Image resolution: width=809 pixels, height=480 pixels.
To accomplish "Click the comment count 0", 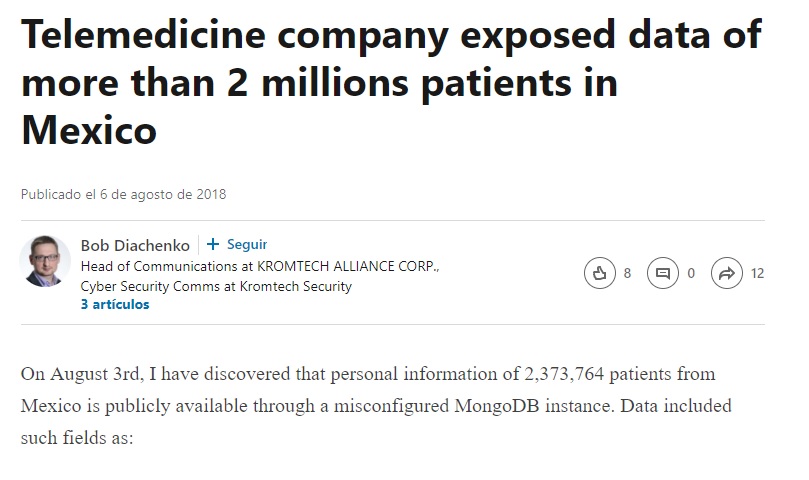I will [x=691, y=273].
